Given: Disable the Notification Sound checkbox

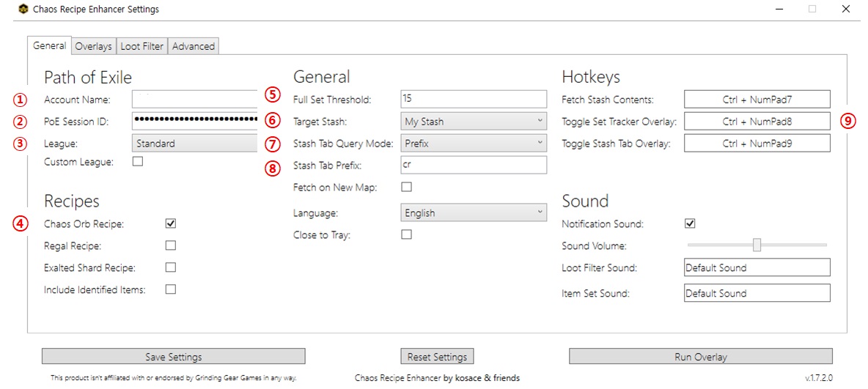Looking at the screenshot, I should click(x=690, y=223).
